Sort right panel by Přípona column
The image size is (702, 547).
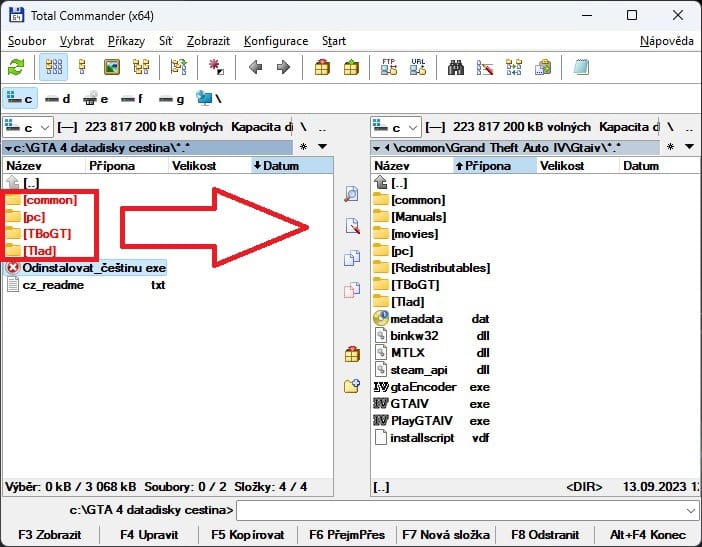tap(495, 166)
